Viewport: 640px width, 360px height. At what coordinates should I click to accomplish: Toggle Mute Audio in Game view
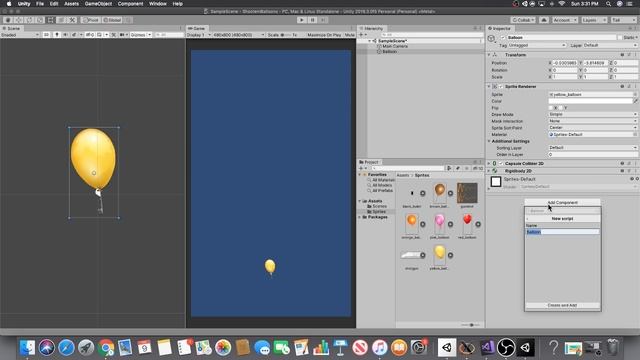tap(349, 35)
